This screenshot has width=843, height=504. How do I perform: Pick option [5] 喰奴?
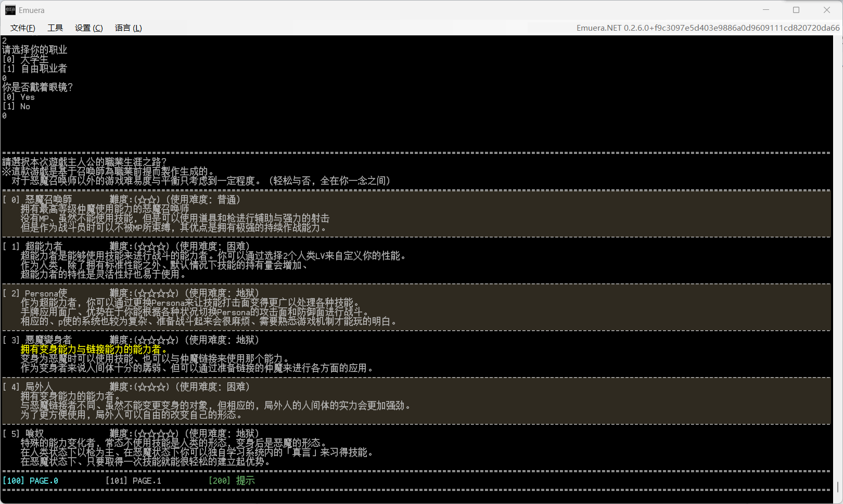click(x=416, y=448)
